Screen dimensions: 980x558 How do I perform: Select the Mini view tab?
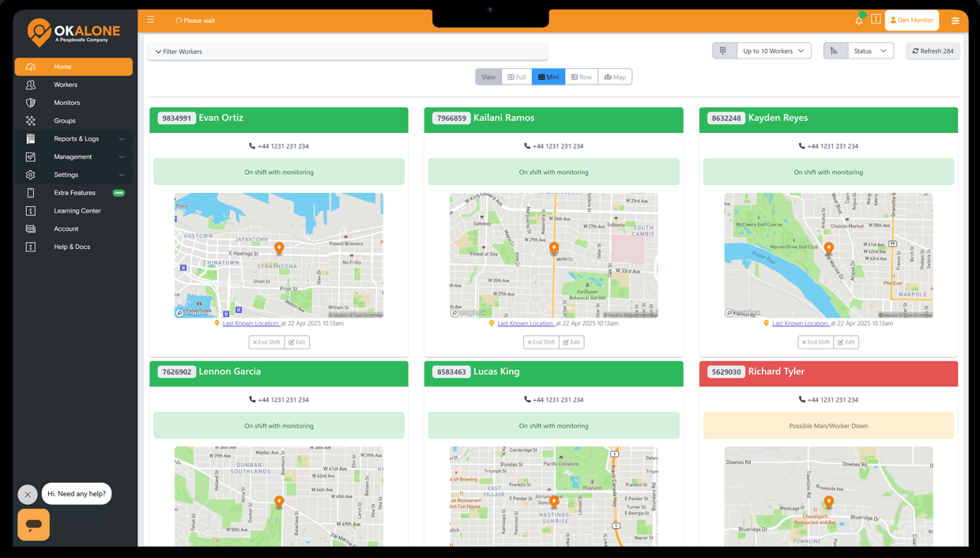(548, 77)
